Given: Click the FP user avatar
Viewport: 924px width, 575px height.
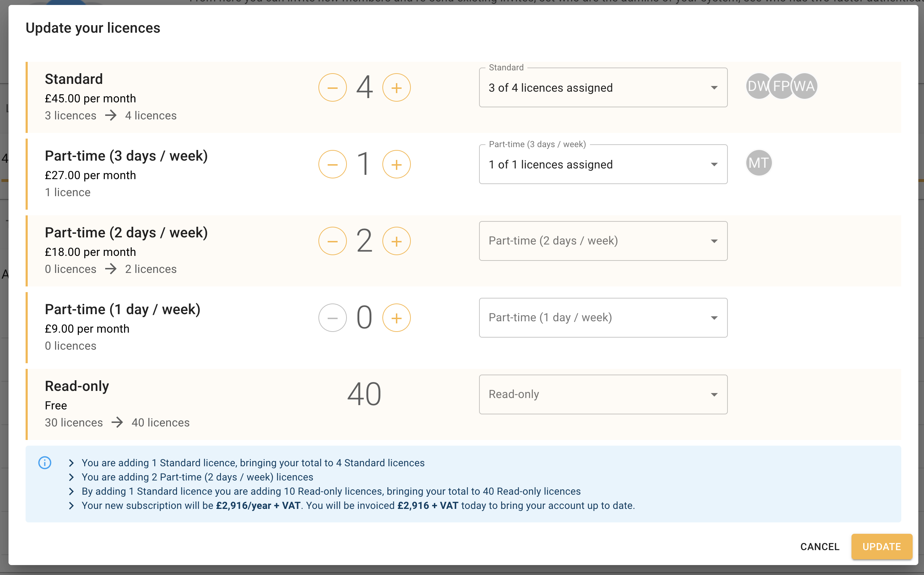Looking at the screenshot, I should coord(781,86).
